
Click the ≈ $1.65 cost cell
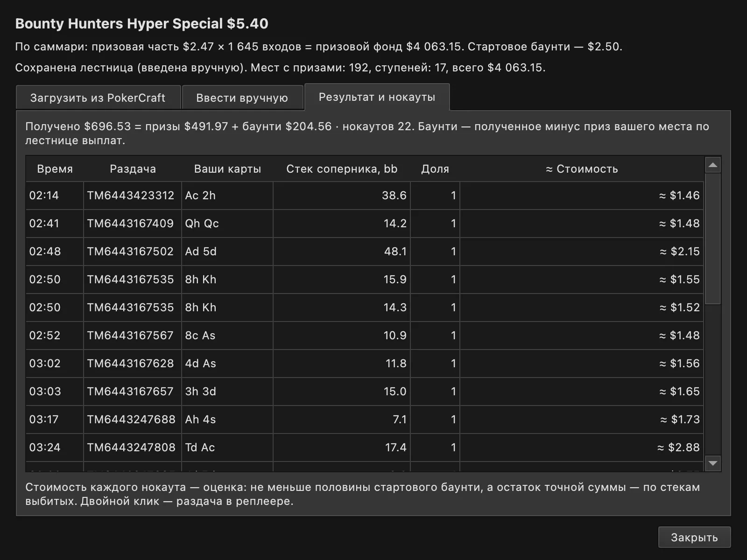click(x=582, y=392)
